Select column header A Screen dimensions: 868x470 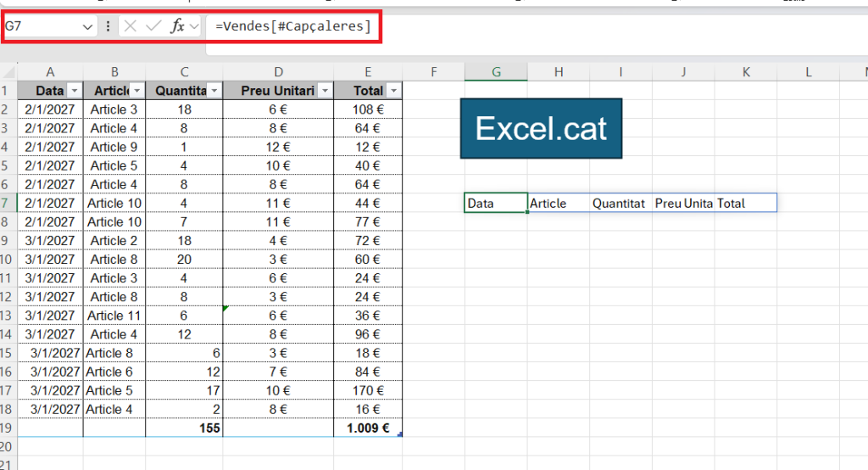tap(50, 72)
